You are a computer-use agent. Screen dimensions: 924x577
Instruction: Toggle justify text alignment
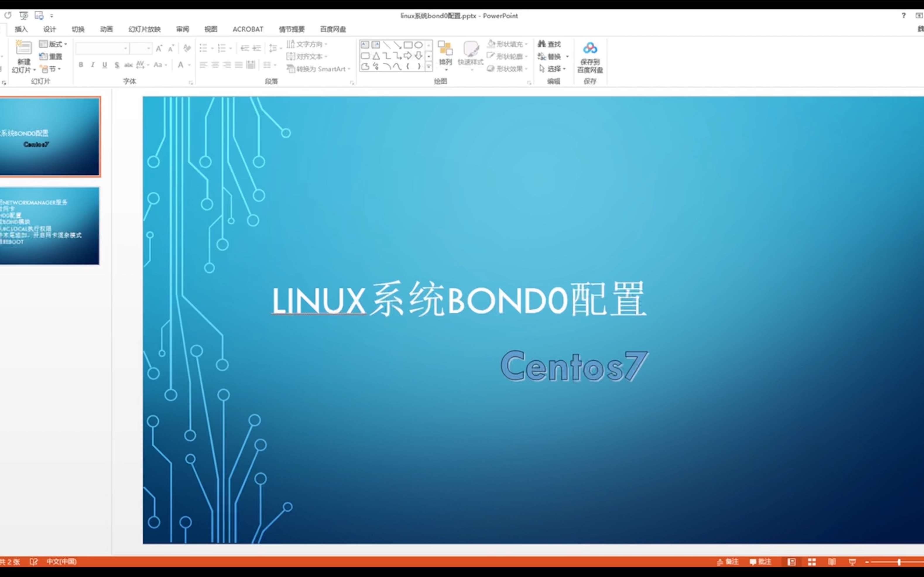239,65
